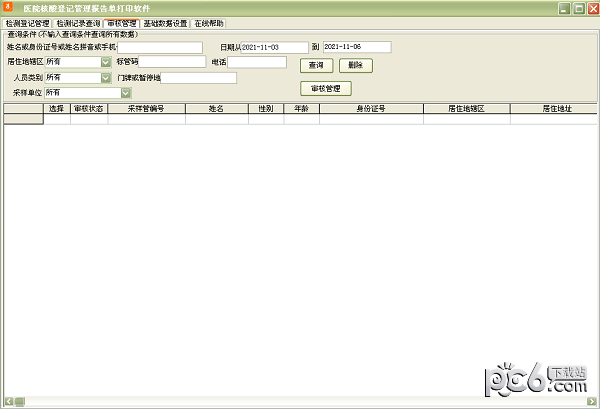
Task: Open the 在线帮助 tab
Action: [x=209, y=23]
